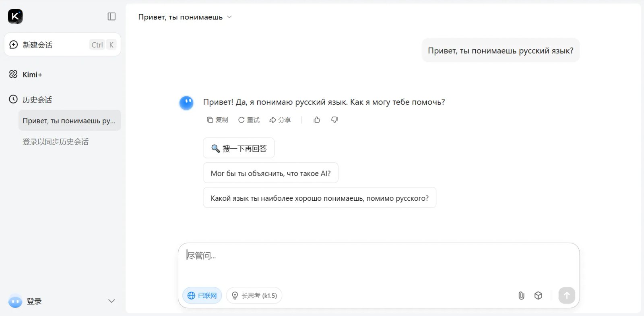Give a thumbs up to the reply
644x316 pixels.
click(x=317, y=120)
